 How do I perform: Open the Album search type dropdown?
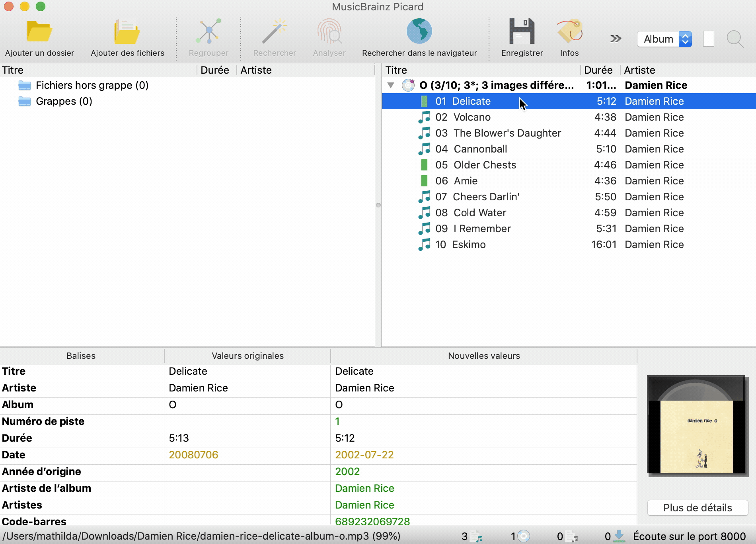[x=664, y=39]
